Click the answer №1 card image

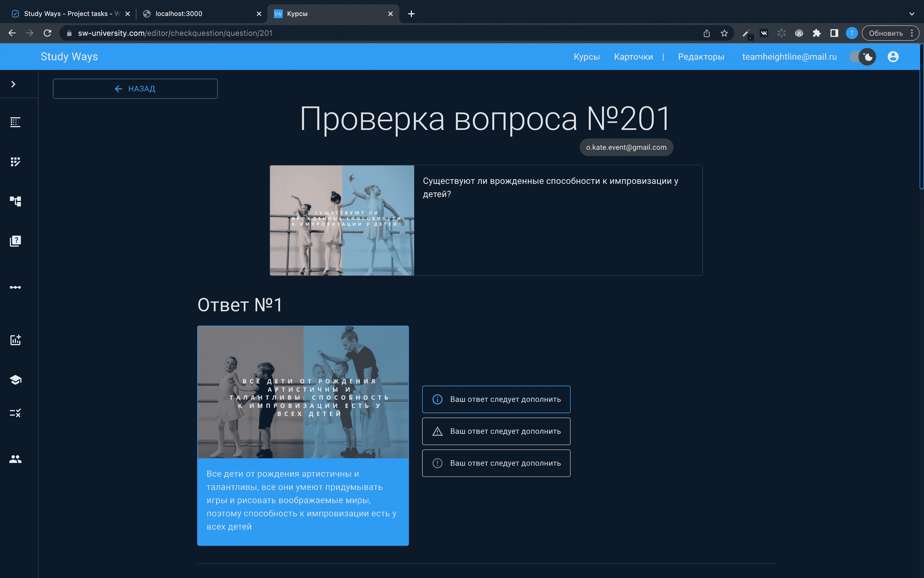pyautogui.click(x=303, y=392)
